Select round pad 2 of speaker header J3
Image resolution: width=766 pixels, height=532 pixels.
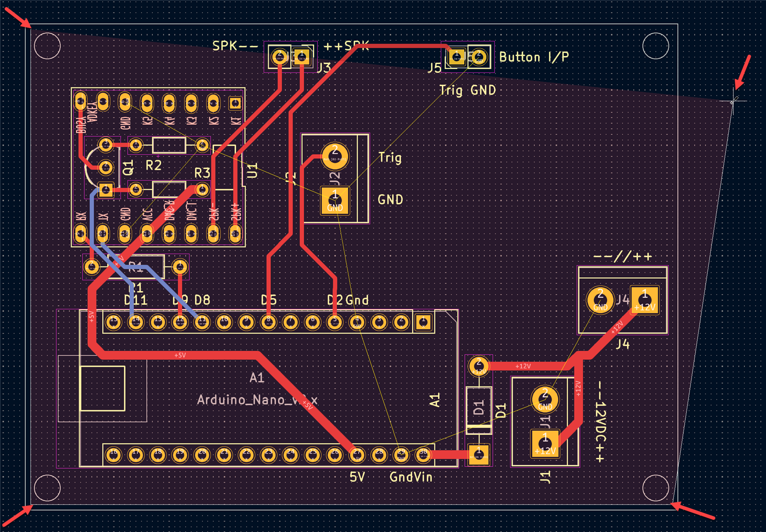coord(279,56)
